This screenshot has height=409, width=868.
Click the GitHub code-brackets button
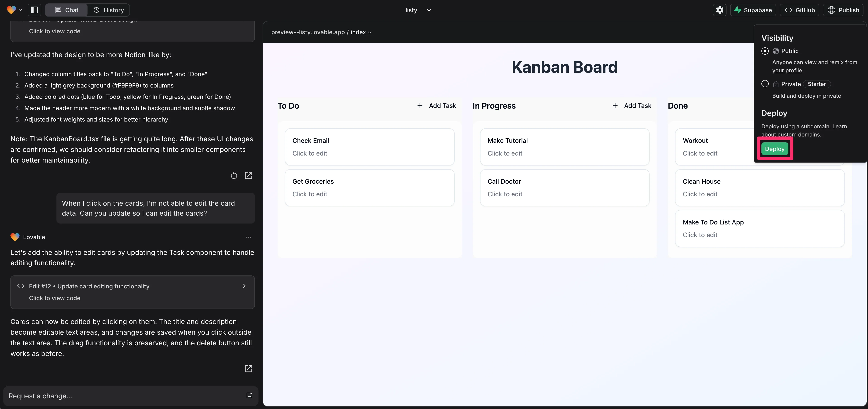tap(799, 10)
